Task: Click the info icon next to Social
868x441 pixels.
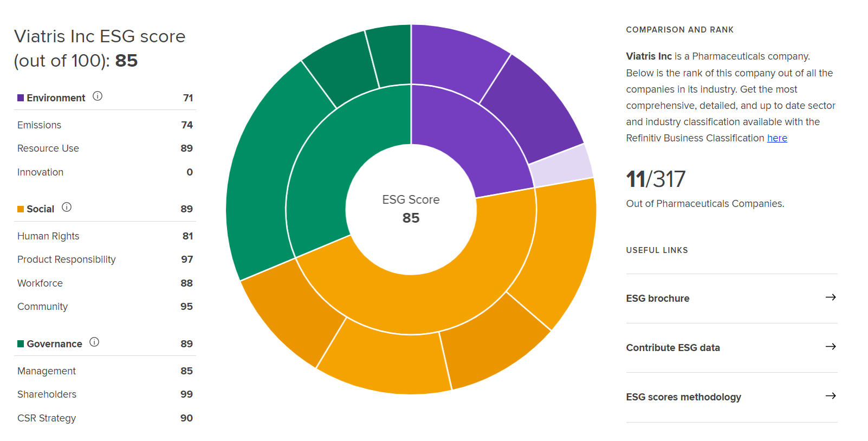Action: (67, 207)
